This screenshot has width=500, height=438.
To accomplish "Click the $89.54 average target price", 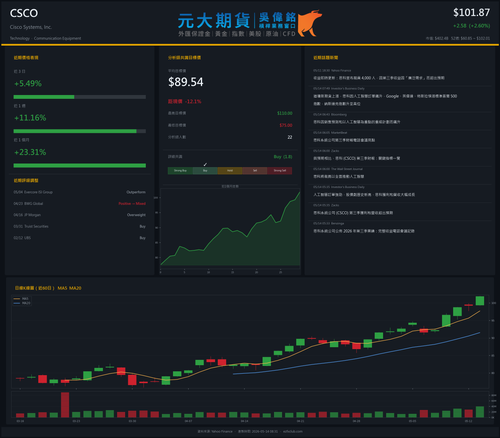I will [x=186, y=82].
